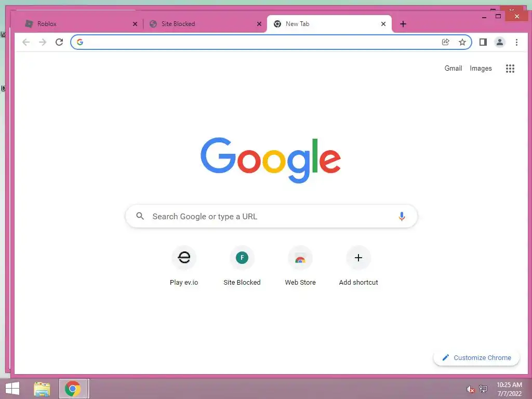The image size is (532, 399).
Task: Select the New Tab tab
Action: 329,24
